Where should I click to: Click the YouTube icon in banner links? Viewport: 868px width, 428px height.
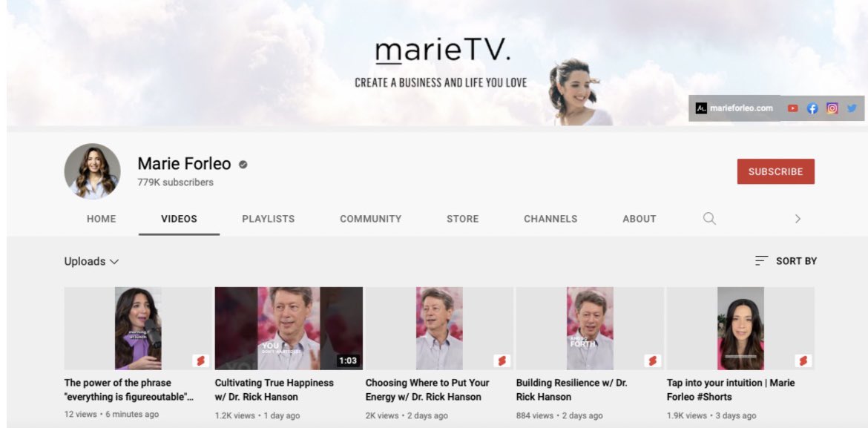[x=793, y=108]
